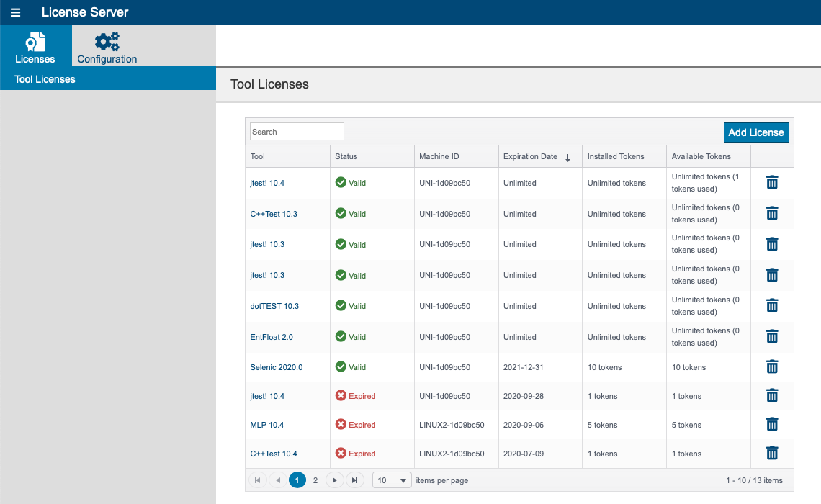
Task: Delete the C++Test 10.3 license
Action: pos(772,214)
